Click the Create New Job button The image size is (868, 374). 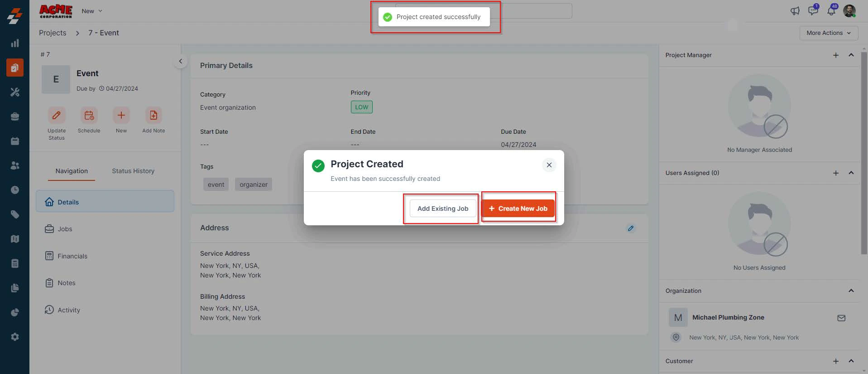click(518, 209)
